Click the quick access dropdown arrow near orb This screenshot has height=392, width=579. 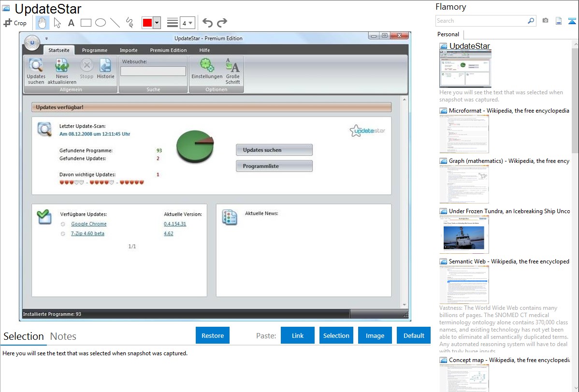pos(46,38)
